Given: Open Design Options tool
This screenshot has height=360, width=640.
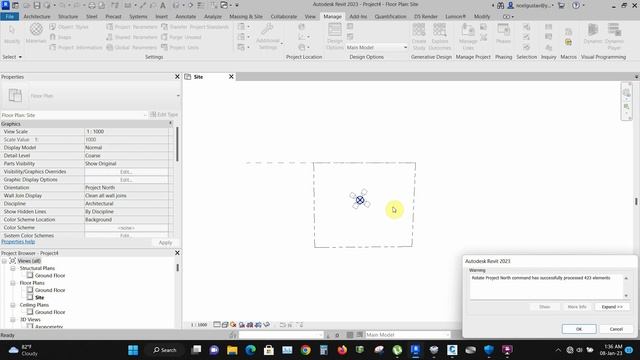Looking at the screenshot, I should click(x=335, y=36).
